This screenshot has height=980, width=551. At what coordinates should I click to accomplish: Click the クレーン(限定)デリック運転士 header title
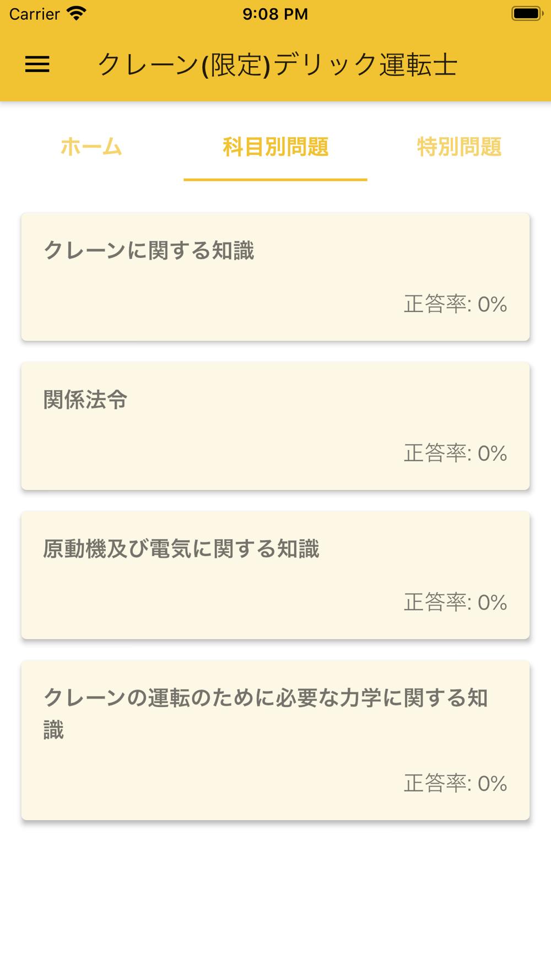pos(278,65)
